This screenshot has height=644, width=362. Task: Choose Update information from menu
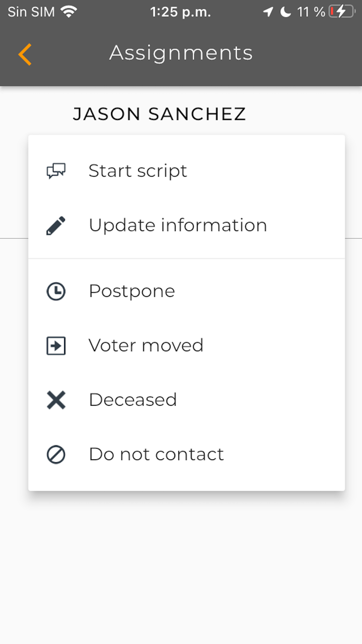(186, 225)
